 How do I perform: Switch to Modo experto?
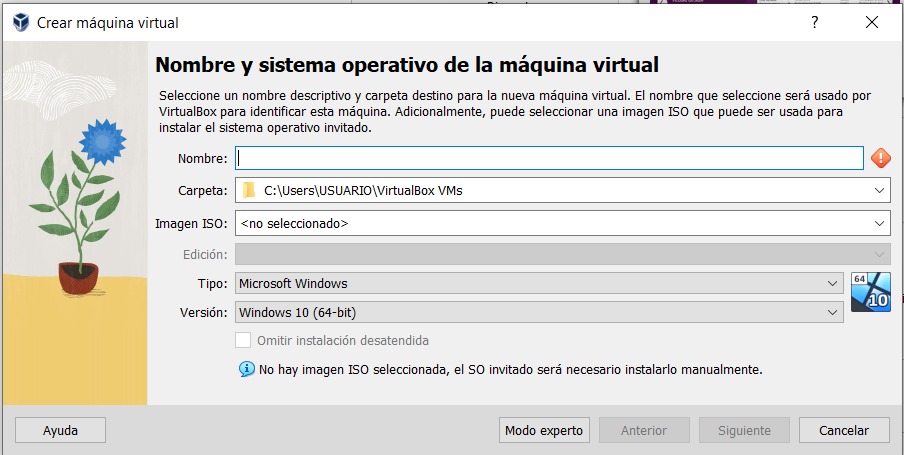[x=544, y=430]
